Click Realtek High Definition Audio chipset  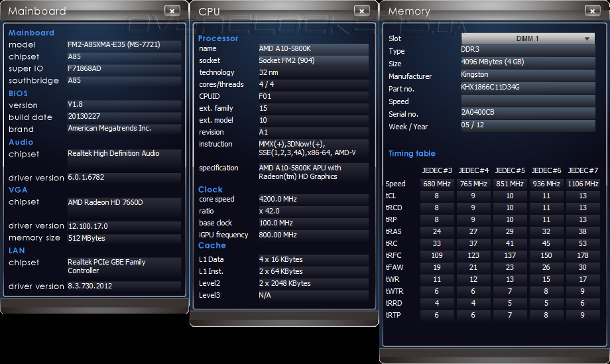coord(124,158)
